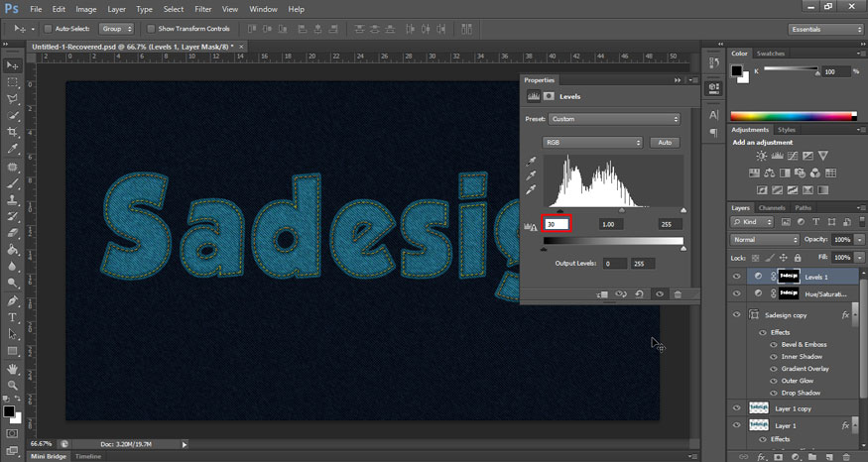
Task: Hide the Sadesign copy layer
Action: (736, 315)
